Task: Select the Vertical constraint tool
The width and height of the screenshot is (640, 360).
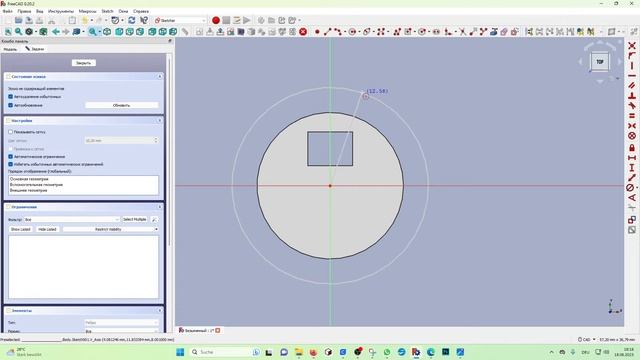Action: [x=632, y=66]
